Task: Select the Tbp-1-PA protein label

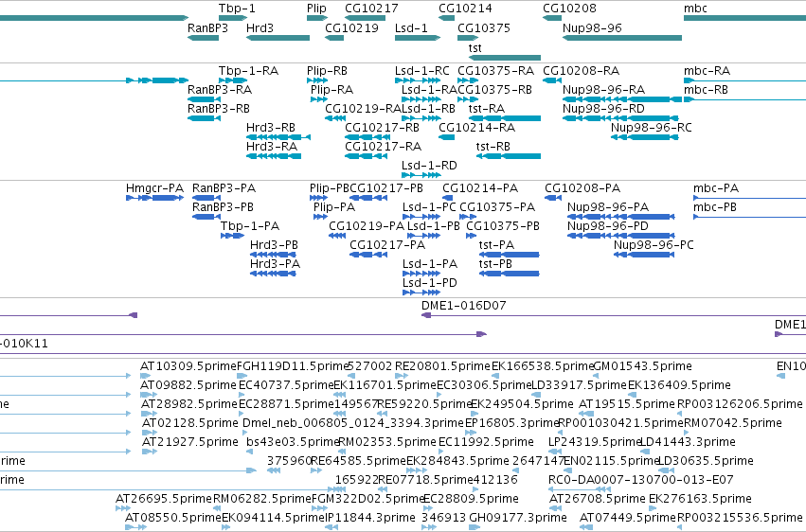Action: (250, 226)
